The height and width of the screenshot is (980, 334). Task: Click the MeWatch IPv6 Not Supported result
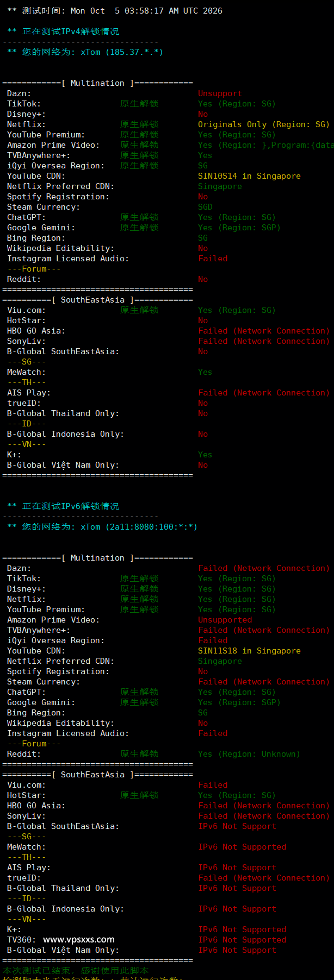point(242,847)
